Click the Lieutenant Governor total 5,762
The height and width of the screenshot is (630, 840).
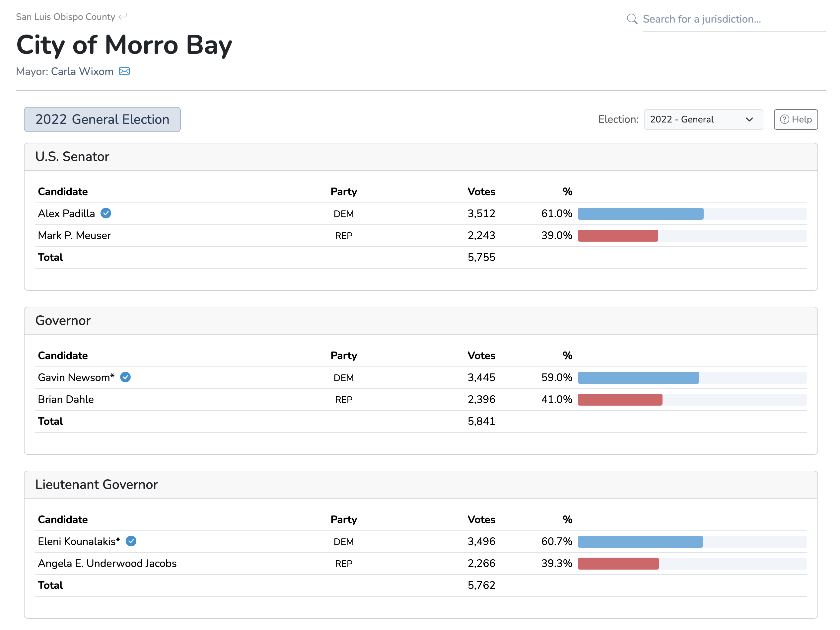click(481, 586)
